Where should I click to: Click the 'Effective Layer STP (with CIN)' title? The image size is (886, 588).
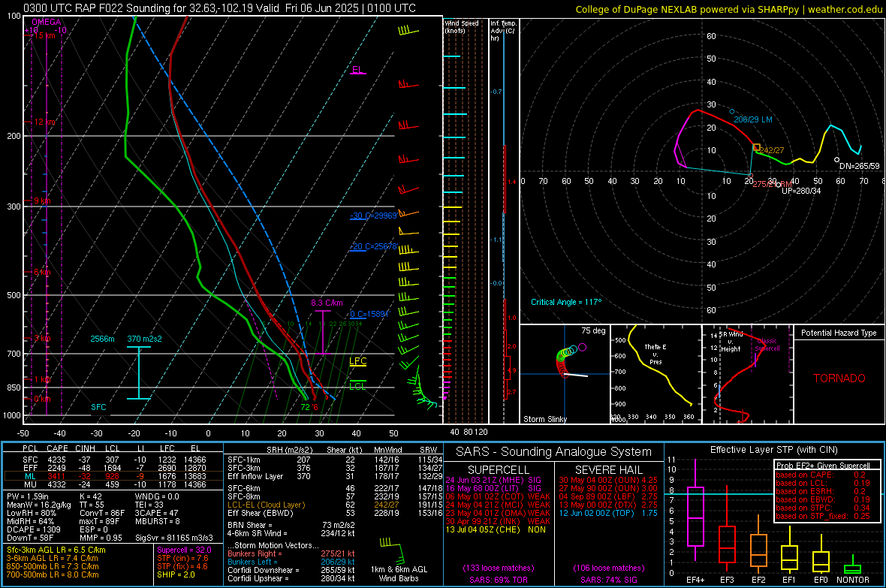coord(774,450)
